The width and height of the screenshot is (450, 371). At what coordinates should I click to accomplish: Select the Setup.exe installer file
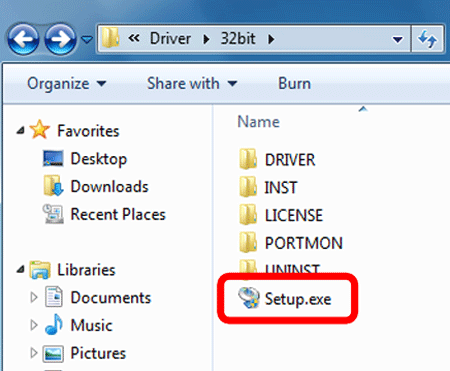click(284, 298)
